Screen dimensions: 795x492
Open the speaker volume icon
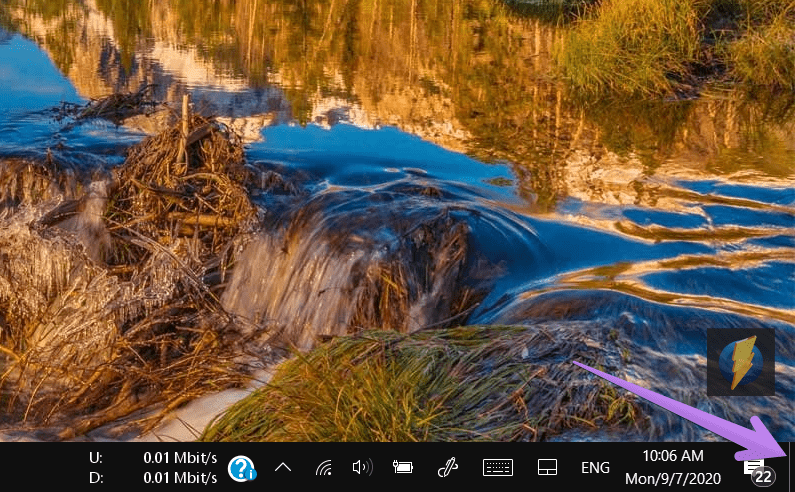(363, 467)
